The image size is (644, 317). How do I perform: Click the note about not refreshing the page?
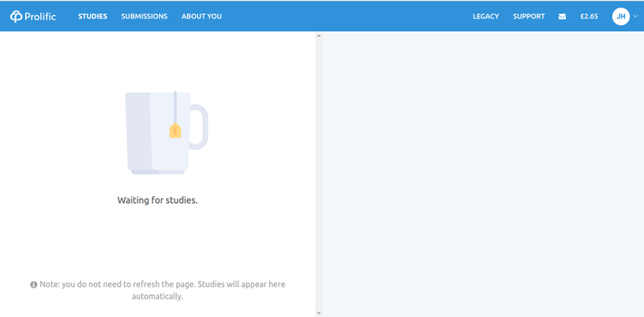click(158, 290)
